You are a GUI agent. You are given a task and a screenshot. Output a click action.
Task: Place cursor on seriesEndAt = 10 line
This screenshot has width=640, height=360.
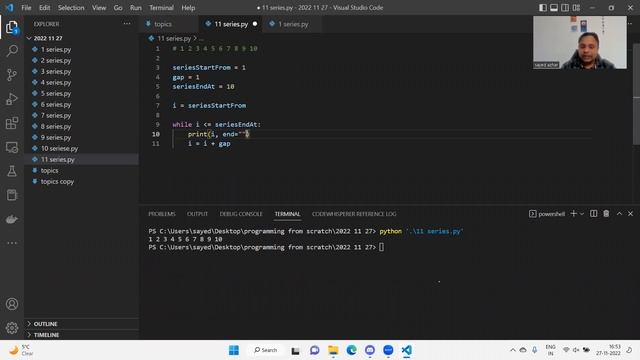[203, 87]
